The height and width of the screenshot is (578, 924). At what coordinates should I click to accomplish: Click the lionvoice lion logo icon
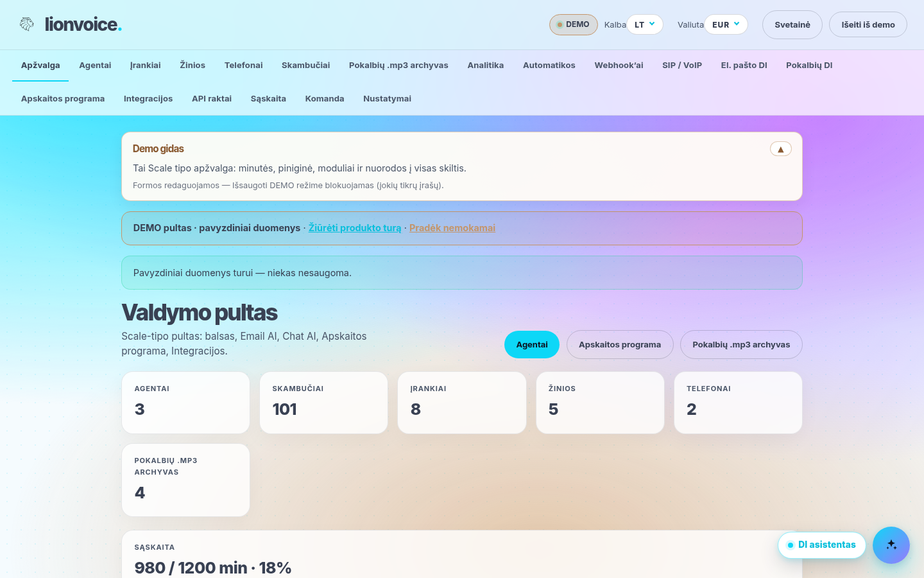[x=26, y=24]
